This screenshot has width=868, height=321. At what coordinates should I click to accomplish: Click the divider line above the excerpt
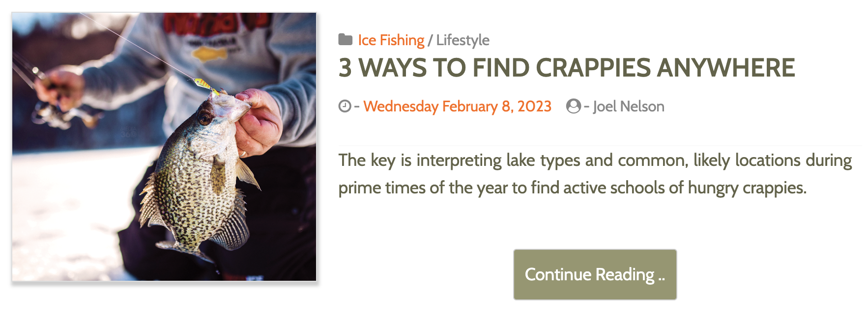click(600, 146)
